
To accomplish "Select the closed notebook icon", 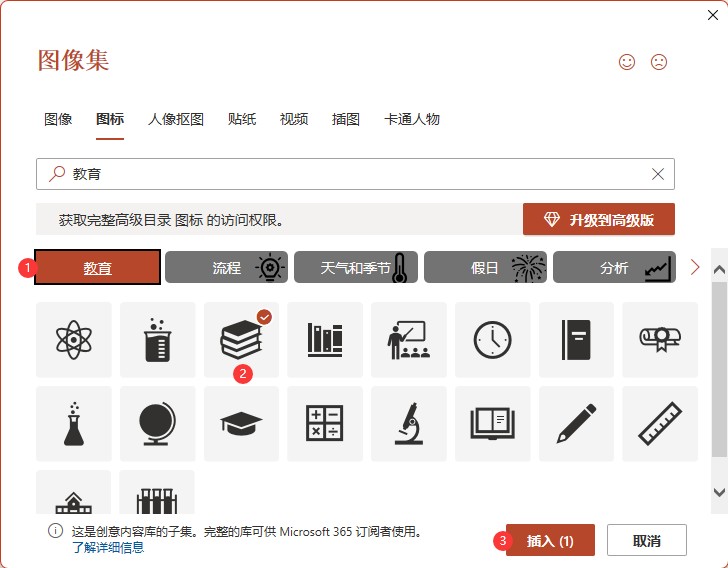I will coord(576,339).
